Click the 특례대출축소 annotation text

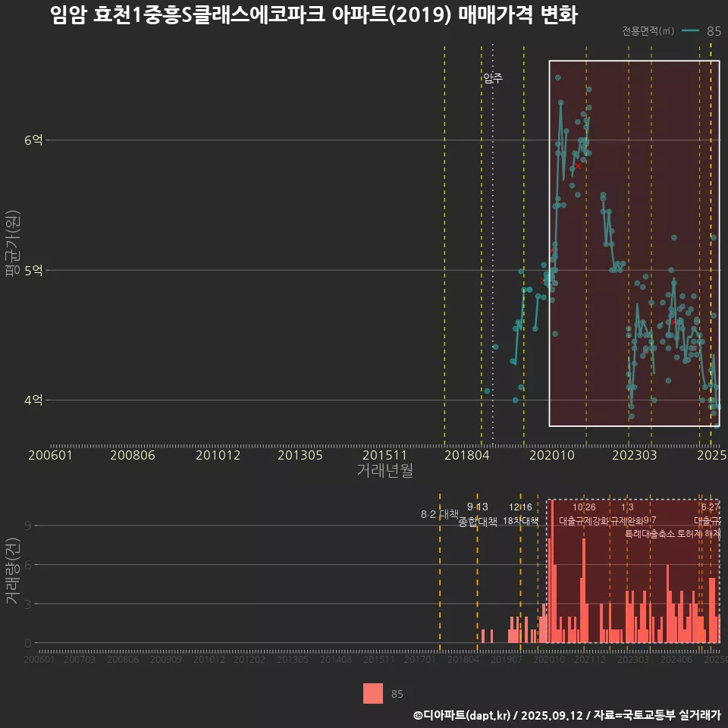[650, 533]
